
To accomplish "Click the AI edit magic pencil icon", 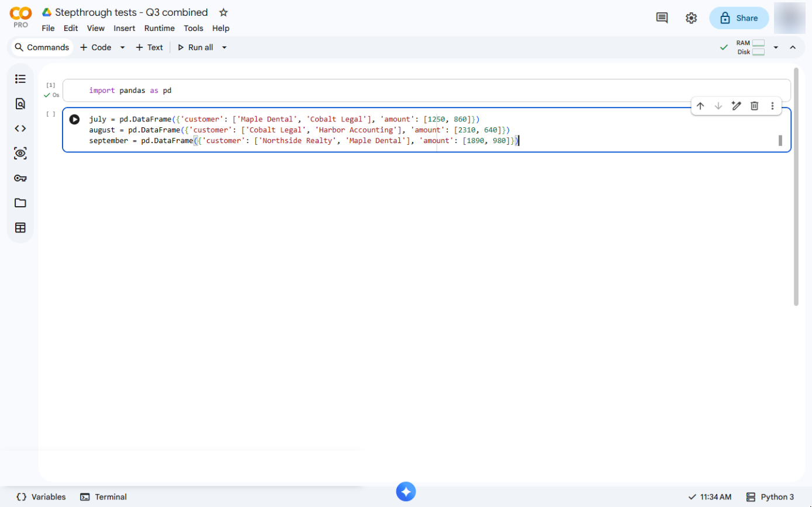I will pyautogui.click(x=737, y=106).
